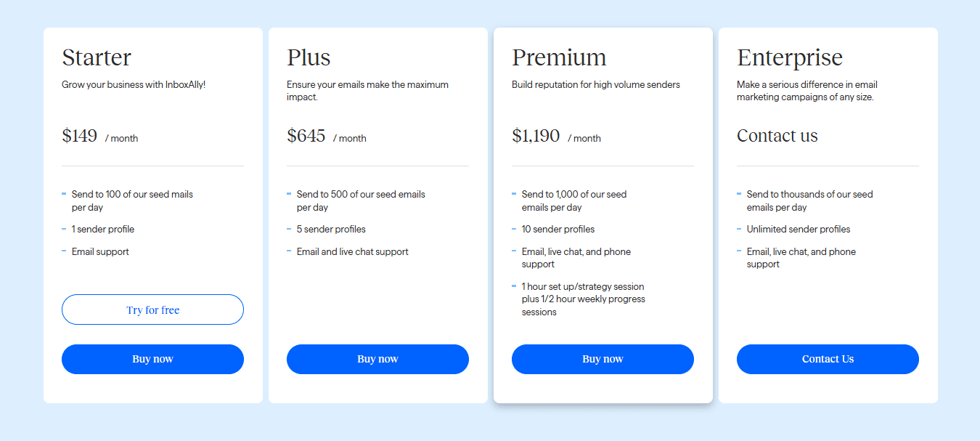Click the bullet beside 5 sender profiles
This screenshot has height=441, width=980.
pos(289,229)
